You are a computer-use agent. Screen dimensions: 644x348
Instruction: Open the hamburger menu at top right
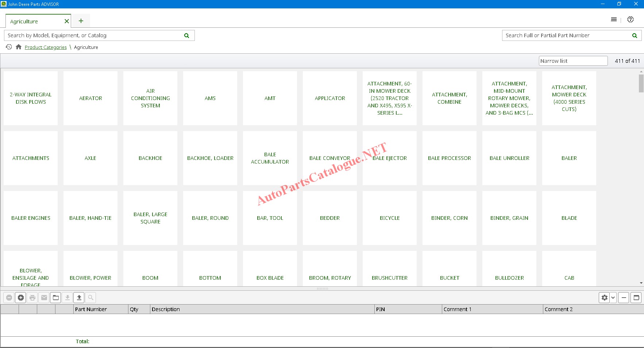coord(614,19)
